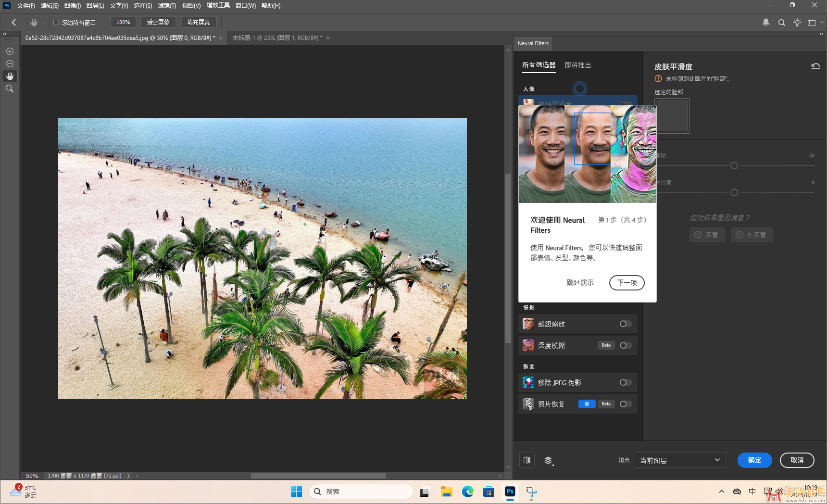Click the 适合屏幕 button
This screenshot has height=504, width=827.
pyautogui.click(x=158, y=22)
